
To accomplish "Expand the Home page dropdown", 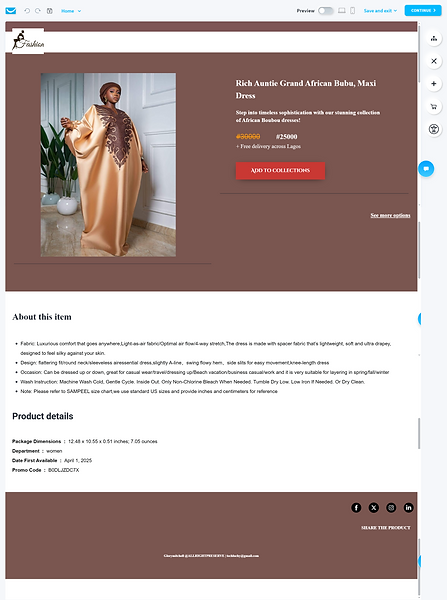I will [71, 11].
